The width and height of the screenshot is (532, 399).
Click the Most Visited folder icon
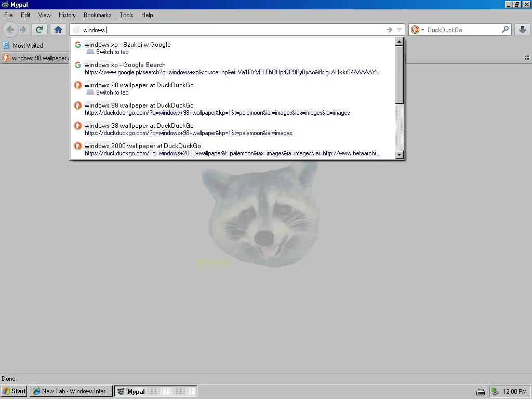pyautogui.click(x=6, y=46)
